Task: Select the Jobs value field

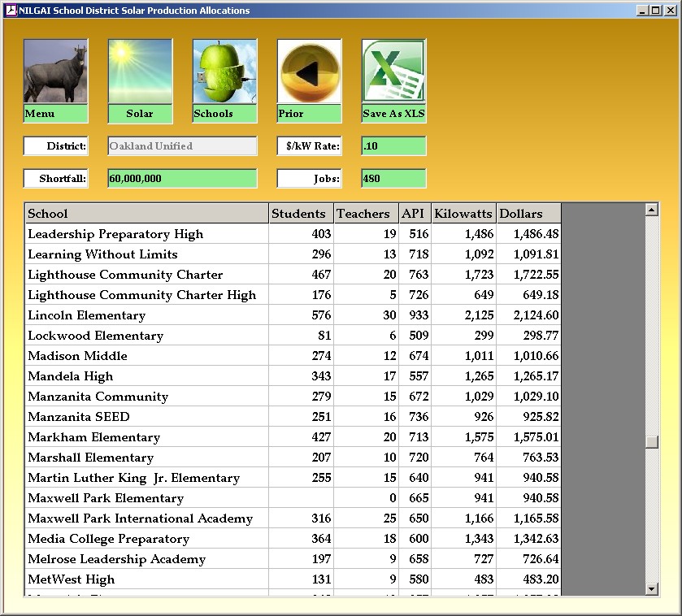Action: 393,179
